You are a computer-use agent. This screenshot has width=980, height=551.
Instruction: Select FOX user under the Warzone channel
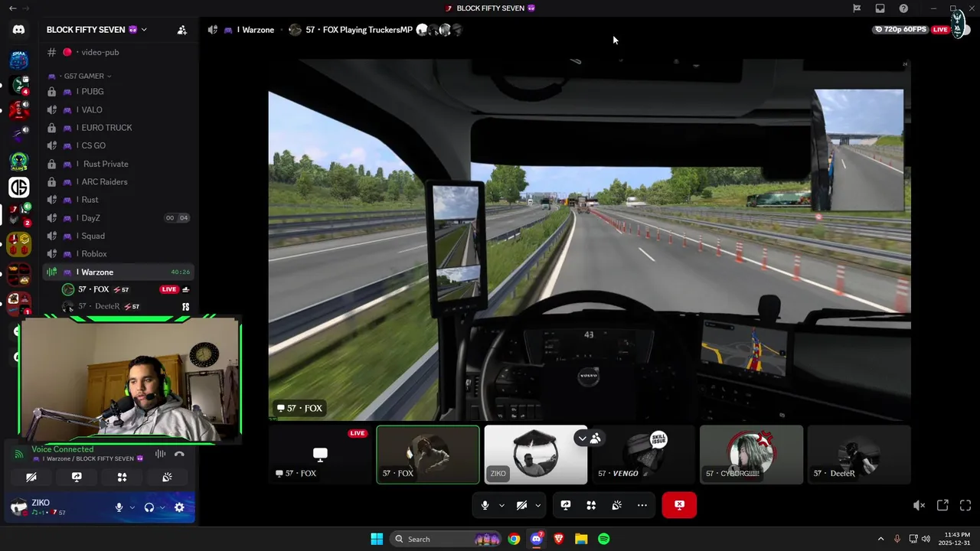(126, 289)
